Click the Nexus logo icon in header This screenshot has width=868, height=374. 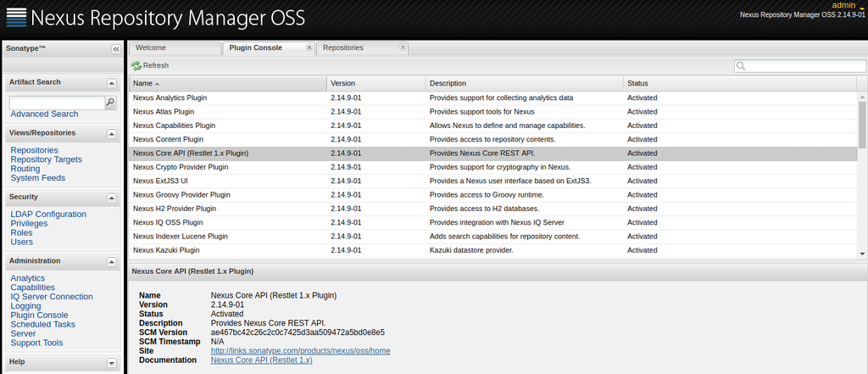tap(15, 19)
